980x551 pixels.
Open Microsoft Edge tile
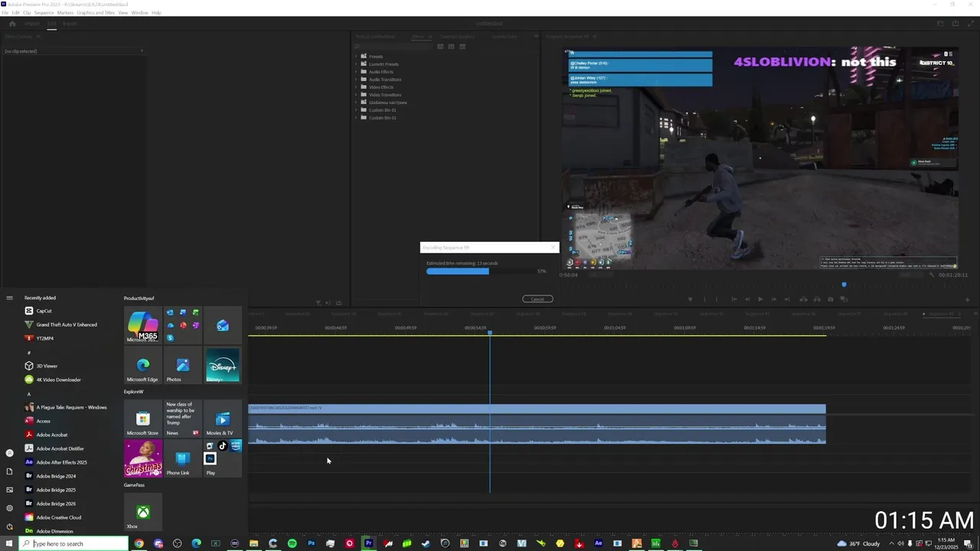143,365
